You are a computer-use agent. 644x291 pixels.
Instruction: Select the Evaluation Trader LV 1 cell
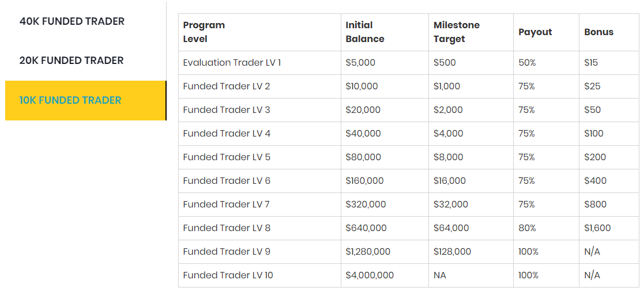(x=232, y=63)
